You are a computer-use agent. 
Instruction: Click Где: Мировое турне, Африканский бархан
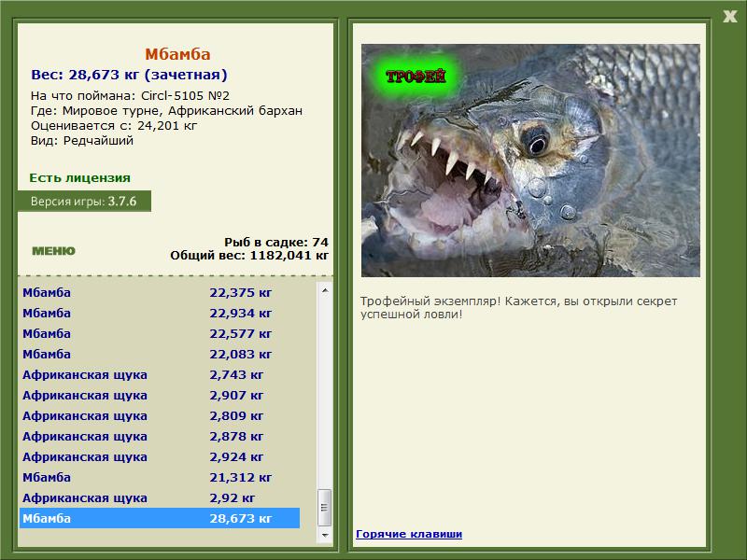click(x=167, y=111)
